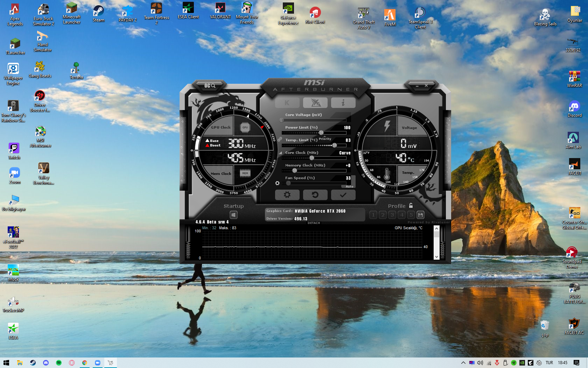
Task: Open the OC Scanner in Afterburner
Action: pyautogui.click(x=210, y=86)
